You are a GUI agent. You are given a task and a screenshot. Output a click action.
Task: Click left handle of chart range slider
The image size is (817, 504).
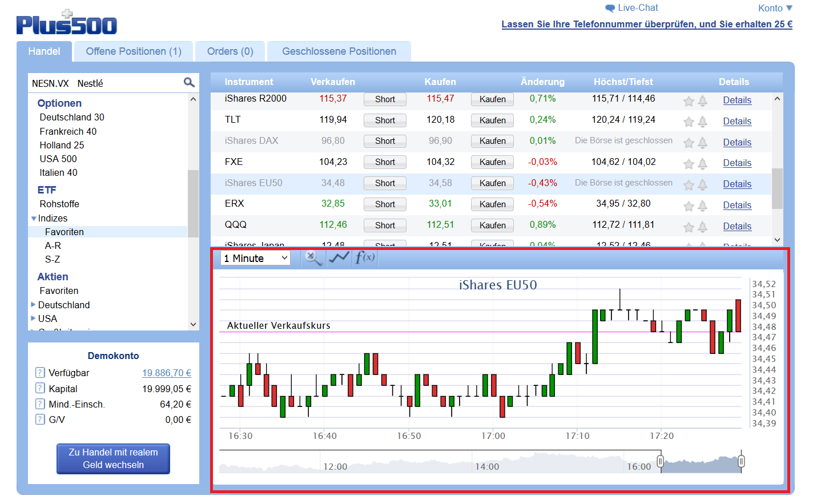[x=660, y=461]
